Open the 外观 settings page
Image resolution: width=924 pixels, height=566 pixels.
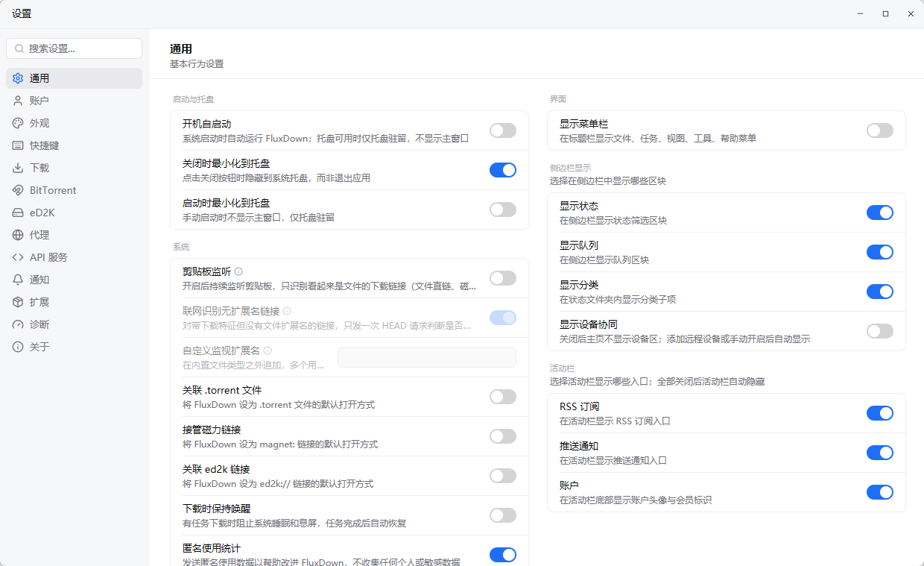[74, 123]
